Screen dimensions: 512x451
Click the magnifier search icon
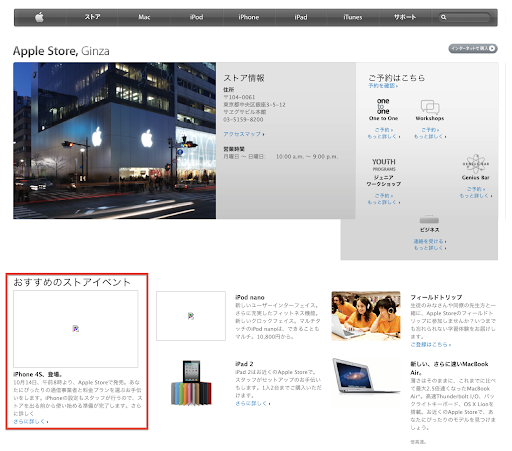pyautogui.click(x=443, y=17)
